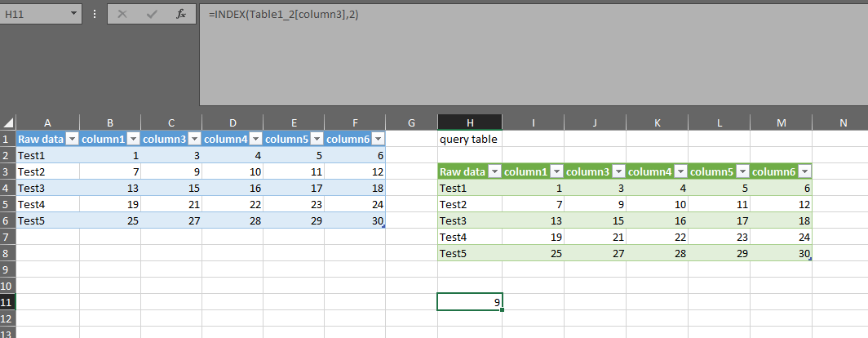This screenshot has width=868, height=338.
Task: Click the Cancel (X) formula bar icon
Action: tap(122, 15)
